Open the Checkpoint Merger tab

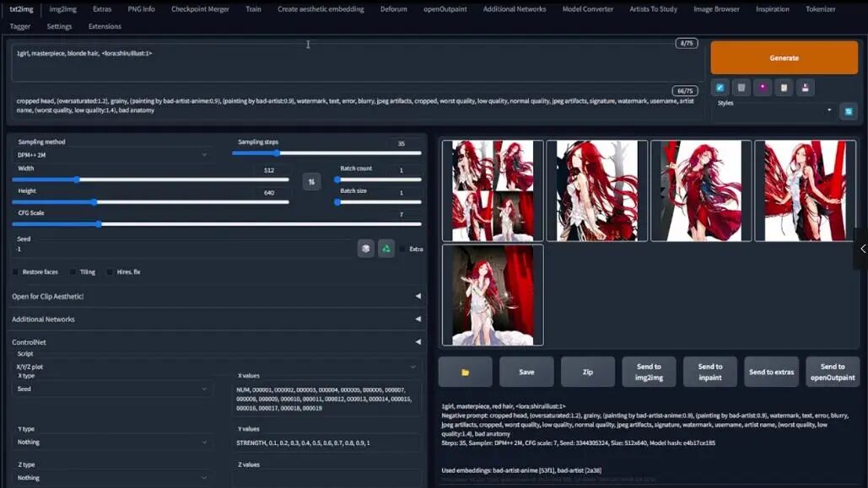pos(200,9)
